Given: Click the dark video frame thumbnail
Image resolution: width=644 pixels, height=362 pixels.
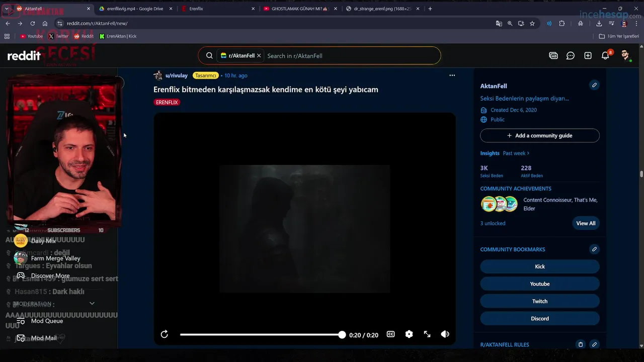Looking at the screenshot, I should (304, 228).
